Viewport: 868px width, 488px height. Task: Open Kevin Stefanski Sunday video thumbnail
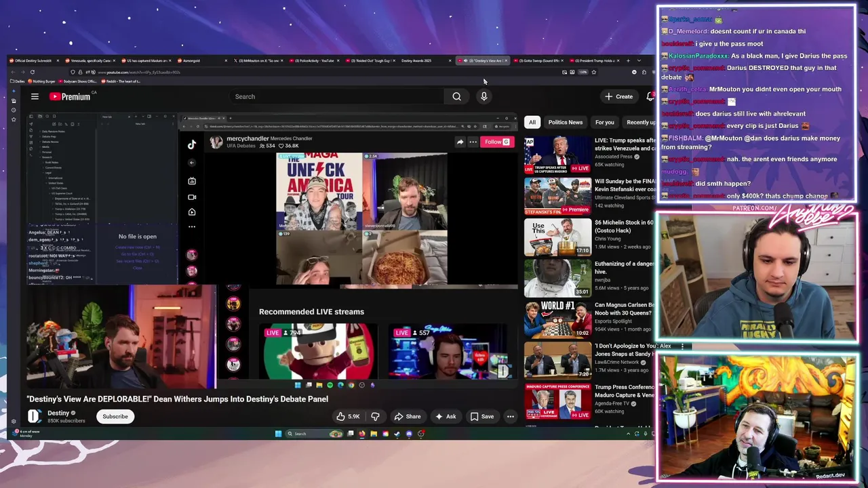(x=557, y=196)
